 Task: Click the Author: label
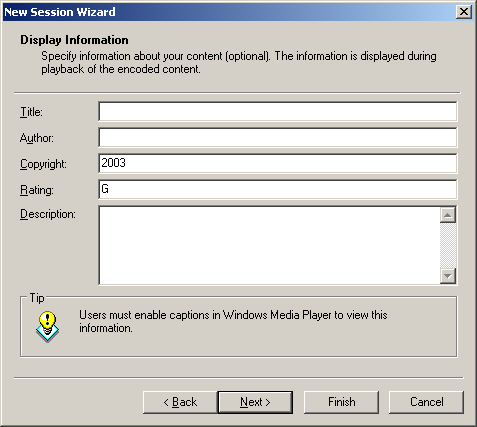(37, 138)
